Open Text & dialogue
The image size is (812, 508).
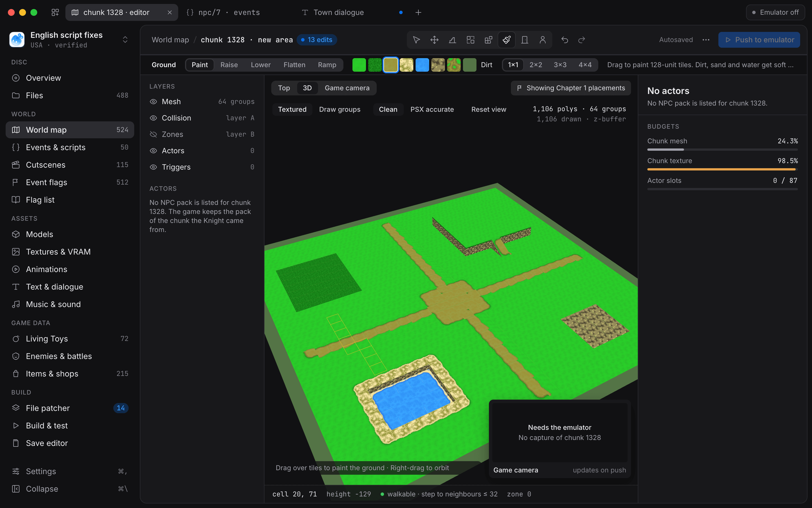click(x=70, y=286)
